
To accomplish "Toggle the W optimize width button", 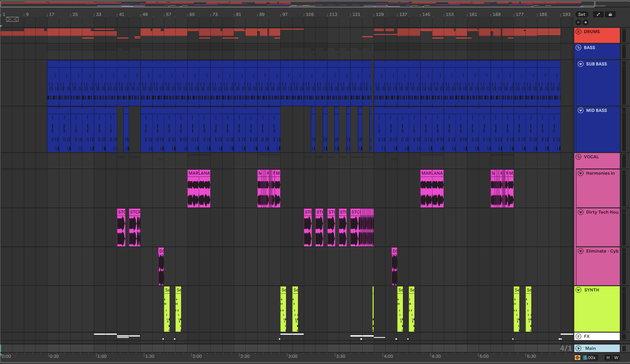I will click(616, 358).
